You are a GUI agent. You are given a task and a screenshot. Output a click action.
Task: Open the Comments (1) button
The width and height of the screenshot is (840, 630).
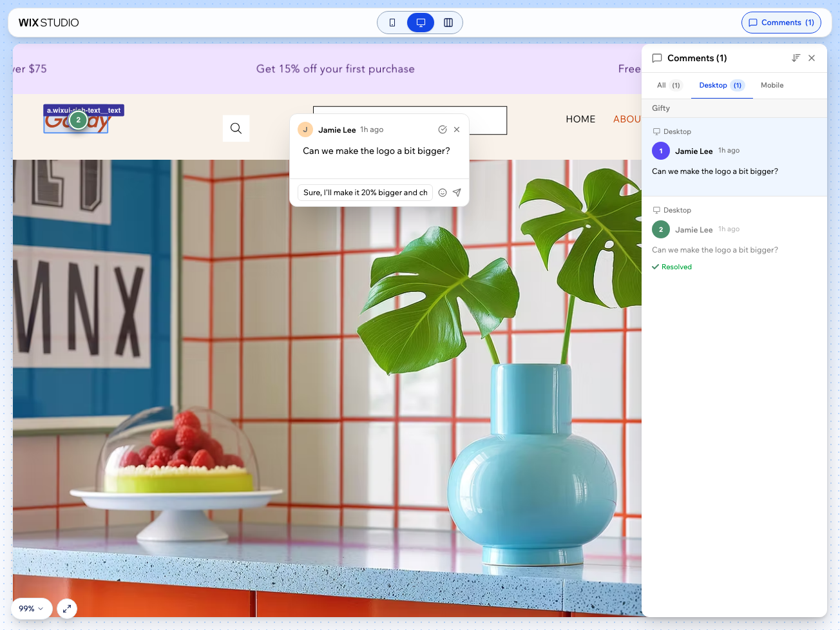coord(781,23)
